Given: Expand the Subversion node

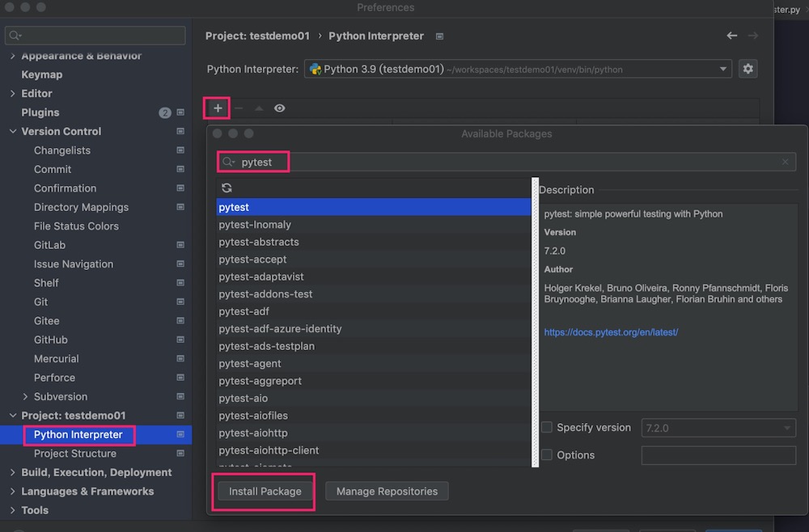Looking at the screenshot, I should [x=25, y=396].
